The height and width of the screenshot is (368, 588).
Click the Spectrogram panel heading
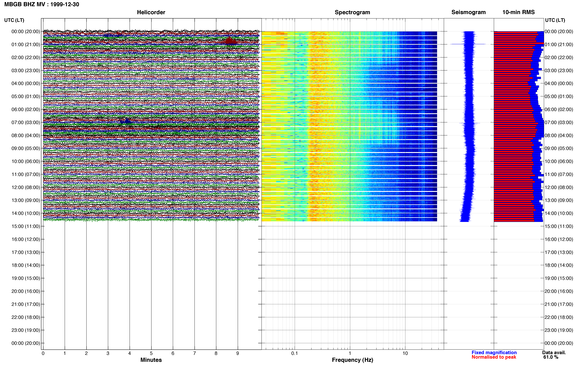tap(352, 12)
